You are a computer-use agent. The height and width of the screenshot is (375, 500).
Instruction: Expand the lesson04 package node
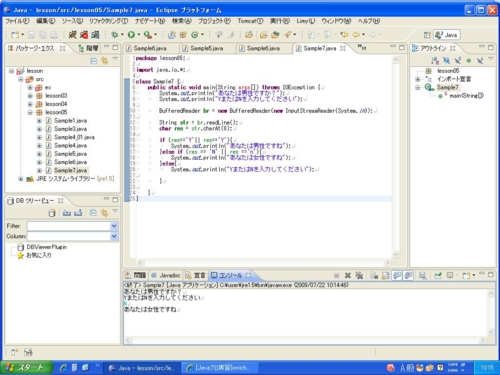(x=30, y=104)
